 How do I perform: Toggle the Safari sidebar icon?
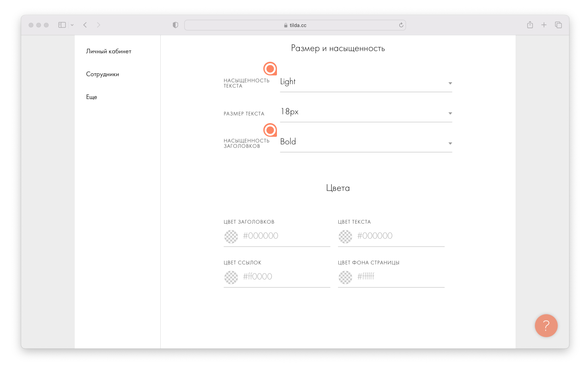click(x=62, y=25)
